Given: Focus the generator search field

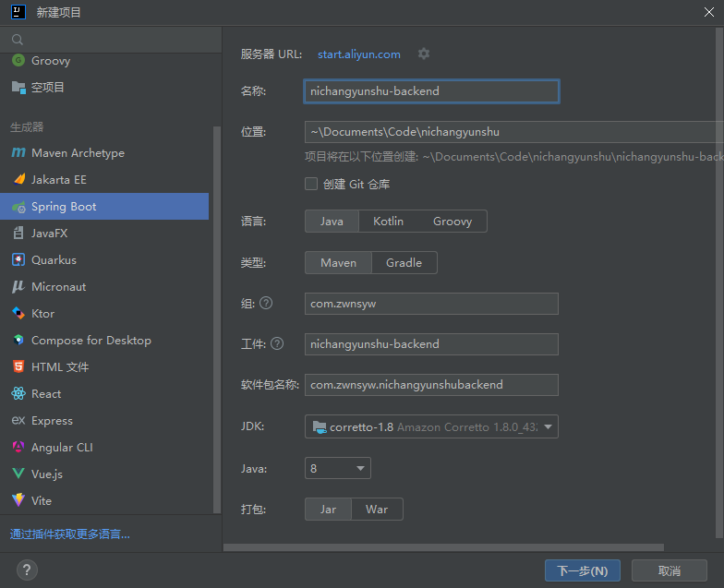Looking at the screenshot, I should click(111, 40).
